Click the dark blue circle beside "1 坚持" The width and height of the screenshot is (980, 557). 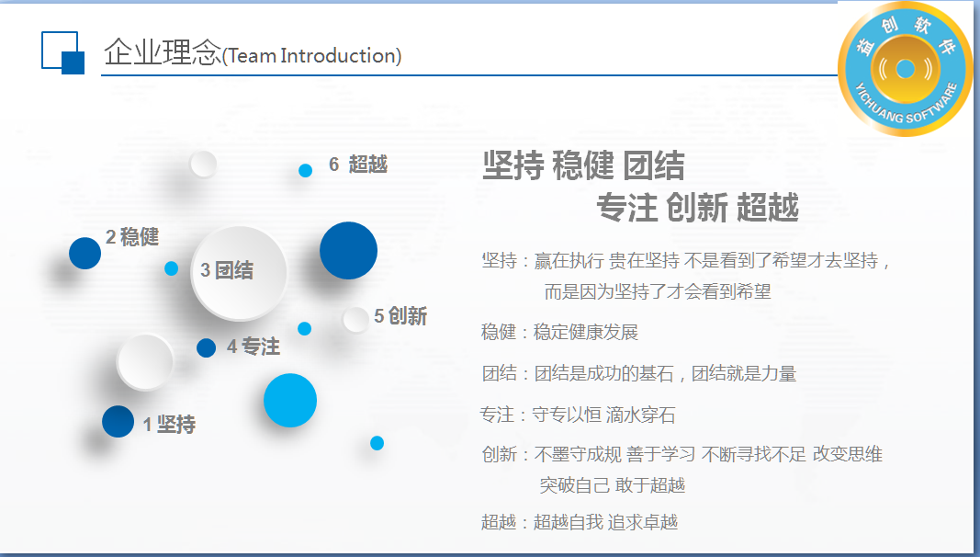click(x=118, y=421)
